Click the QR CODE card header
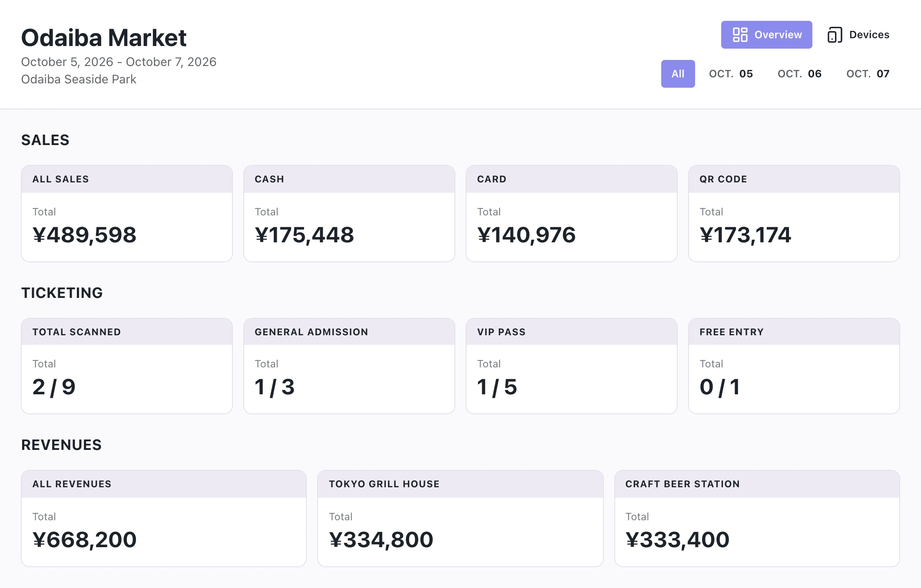921x588 pixels. [x=794, y=179]
